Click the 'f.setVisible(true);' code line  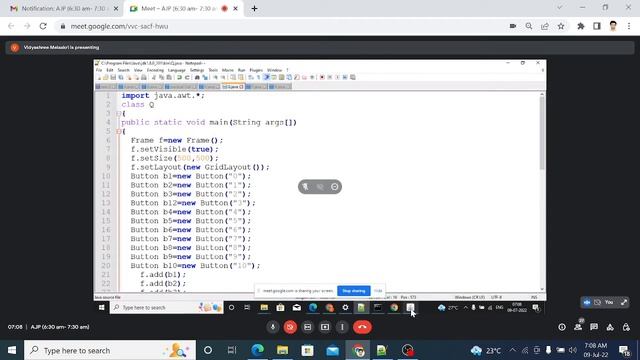point(175,149)
